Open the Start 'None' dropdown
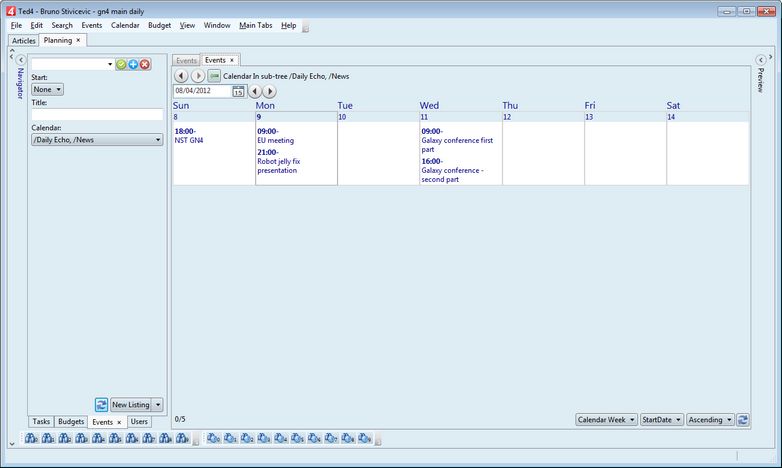782x468 pixels. 47,89
